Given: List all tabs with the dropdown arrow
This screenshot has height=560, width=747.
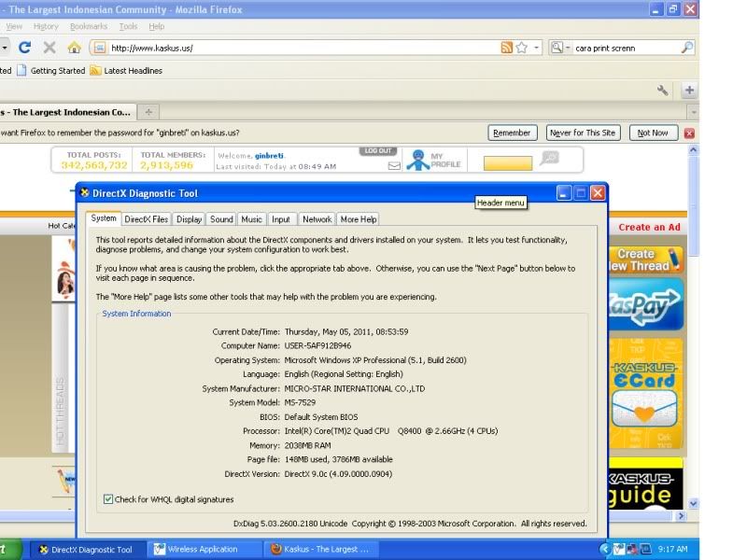Looking at the screenshot, I should coord(693,112).
